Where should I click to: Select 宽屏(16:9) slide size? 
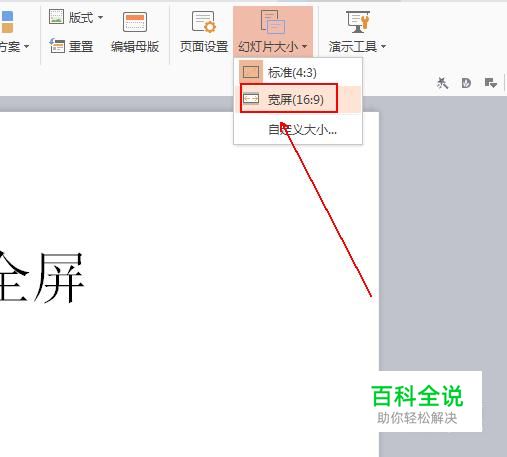tap(298, 99)
